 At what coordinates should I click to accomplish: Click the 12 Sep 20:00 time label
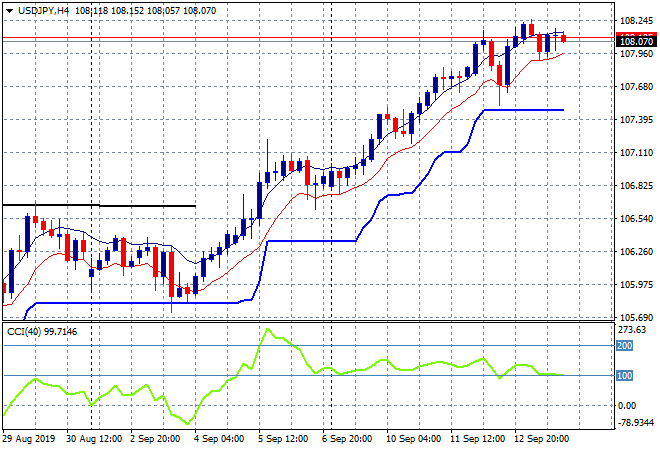[541, 439]
